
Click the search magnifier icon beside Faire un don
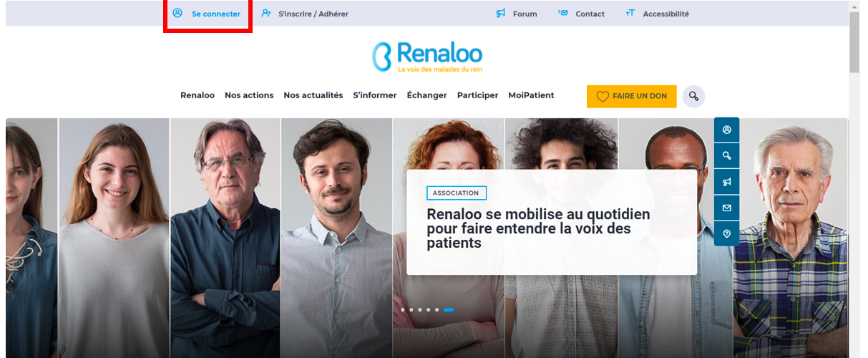point(693,96)
